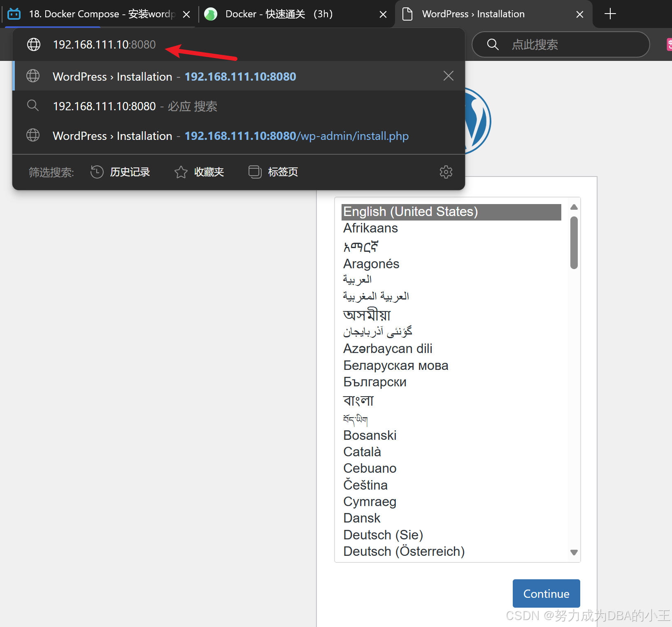Click the language list scrollbar thumb

point(574,243)
